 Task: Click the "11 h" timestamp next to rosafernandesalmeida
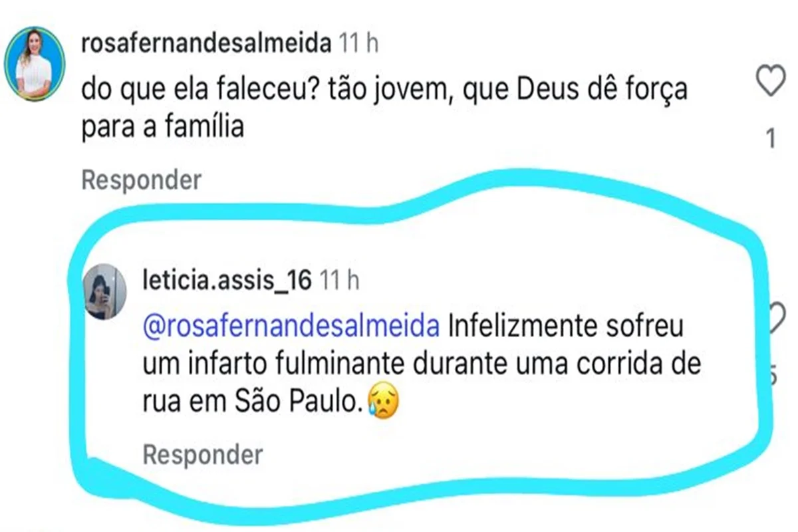point(358,44)
